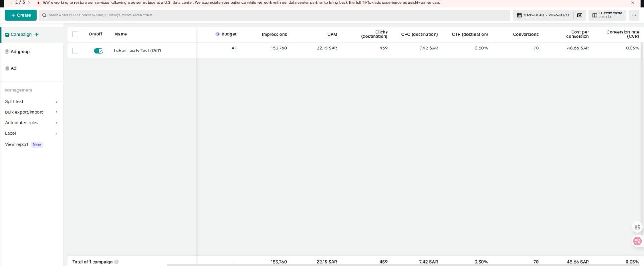
Task: Click the VS compare dates icon
Action: [x=580, y=15]
